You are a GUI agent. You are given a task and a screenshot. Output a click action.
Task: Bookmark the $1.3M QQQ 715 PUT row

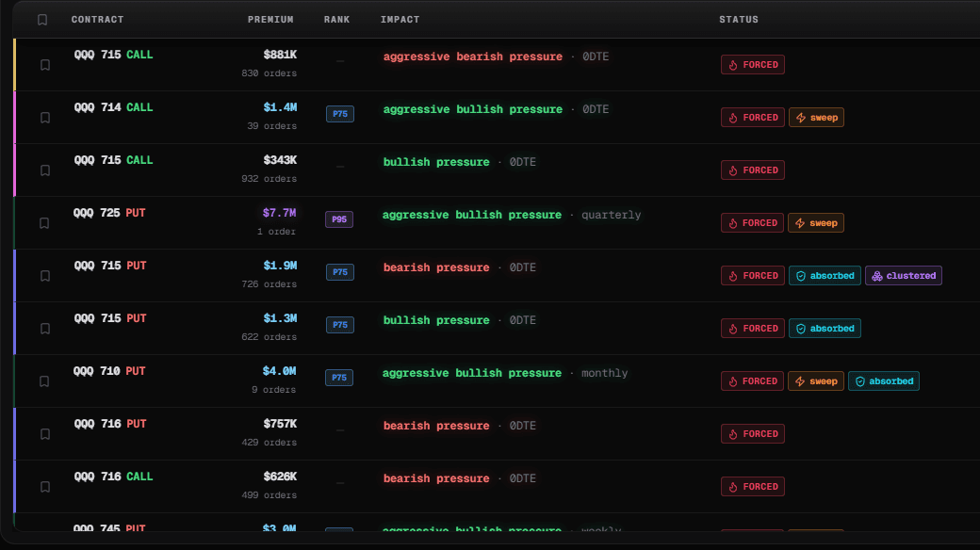[x=45, y=329]
